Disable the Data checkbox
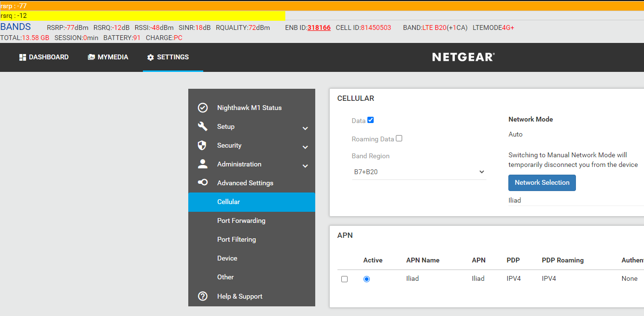Viewport: 644px width, 316px height. (370, 120)
